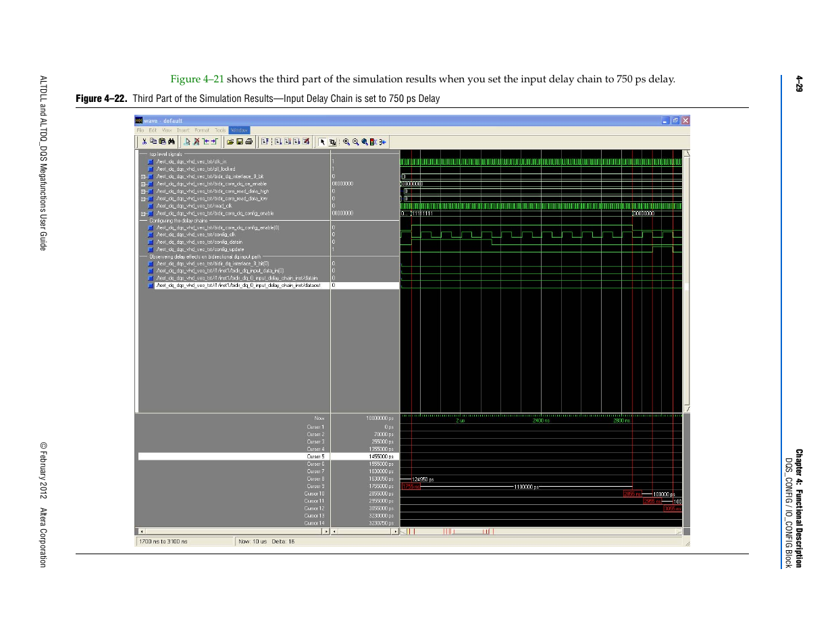Select Cursor 1 in cursor list
The height and width of the screenshot is (644, 834).
coord(315,427)
